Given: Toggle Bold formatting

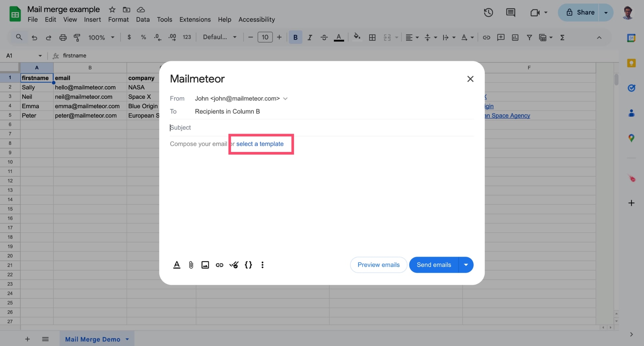Looking at the screenshot, I should coord(295,37).
